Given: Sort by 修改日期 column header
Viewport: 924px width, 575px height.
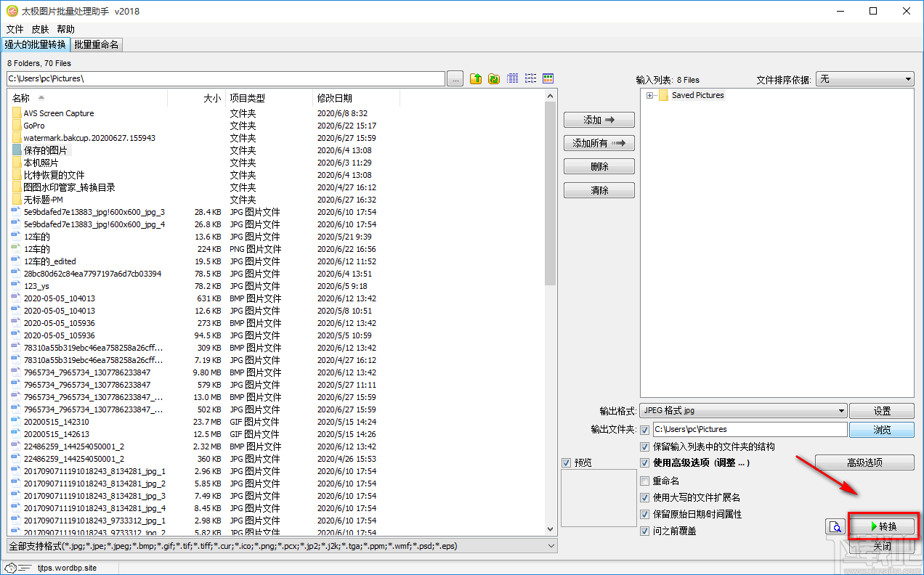Looking at the screenshot, I should (356, 98).
